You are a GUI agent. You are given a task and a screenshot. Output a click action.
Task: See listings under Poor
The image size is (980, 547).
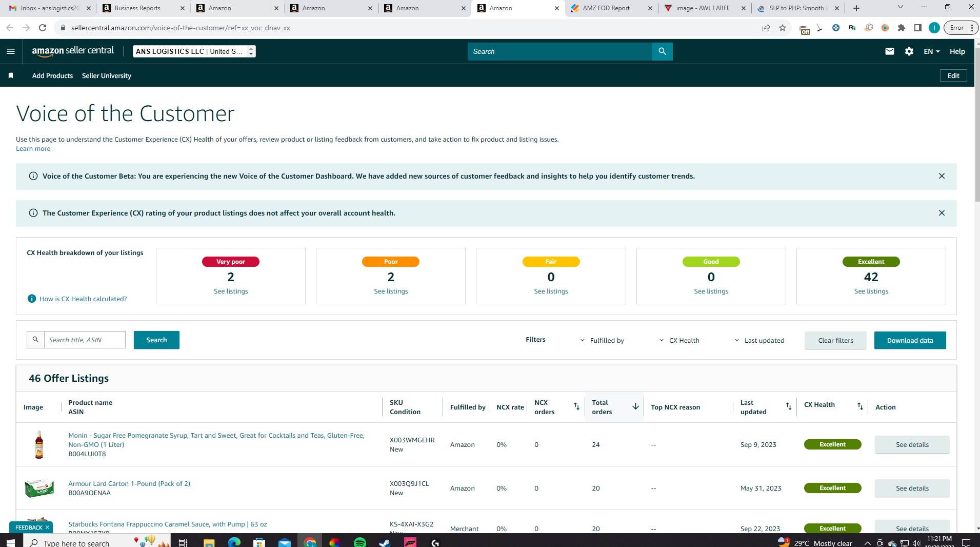tap(391, 291)
